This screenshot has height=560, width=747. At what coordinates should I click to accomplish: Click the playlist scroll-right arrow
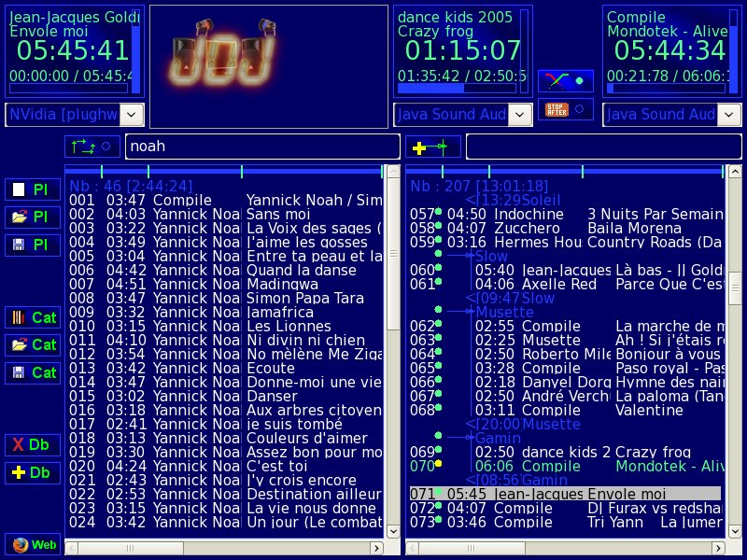(x=718, y=548)
